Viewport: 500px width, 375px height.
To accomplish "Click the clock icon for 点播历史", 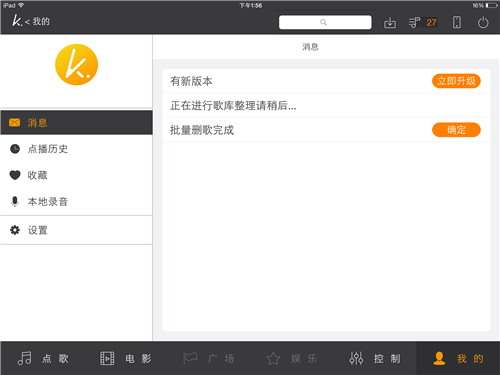I will tap(15, 149).
